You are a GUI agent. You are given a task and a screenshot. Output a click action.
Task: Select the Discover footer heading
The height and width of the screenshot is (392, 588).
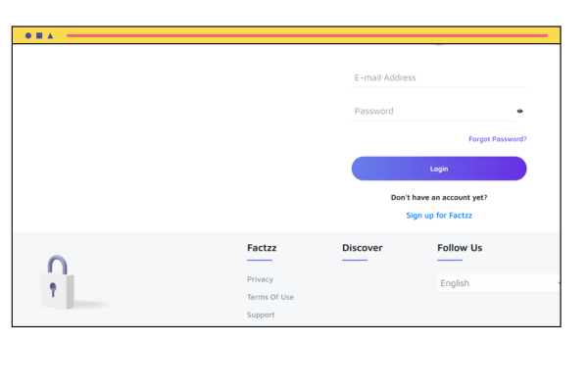tap(363, 248)
